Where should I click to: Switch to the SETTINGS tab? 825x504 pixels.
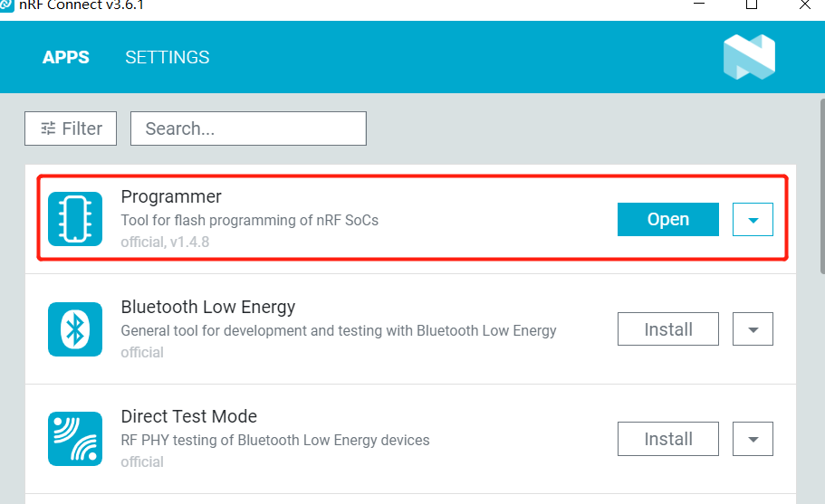[x=168, y=57]
